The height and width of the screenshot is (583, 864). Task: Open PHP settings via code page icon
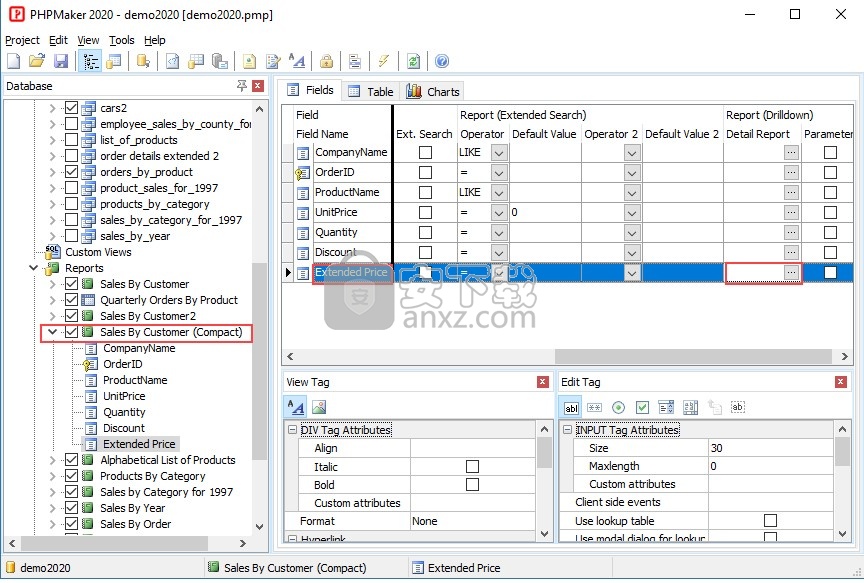(172, 61)
